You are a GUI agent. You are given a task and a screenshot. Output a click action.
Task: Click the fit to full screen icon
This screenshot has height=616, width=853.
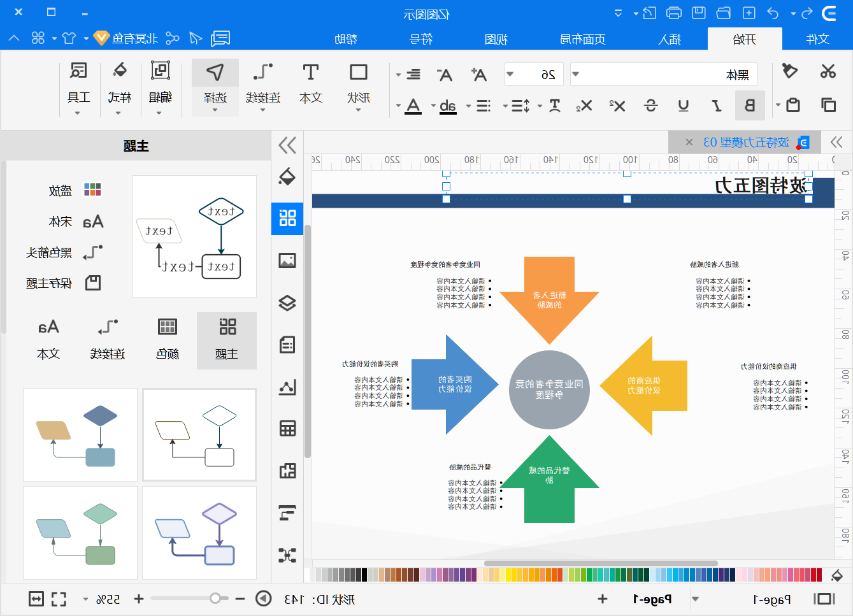[x=59, y=599]
